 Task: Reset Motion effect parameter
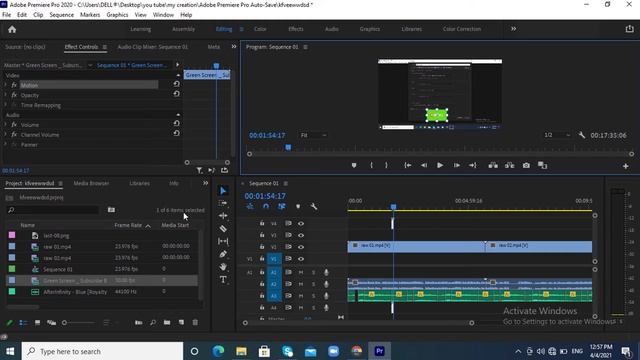tap(176, 84)
